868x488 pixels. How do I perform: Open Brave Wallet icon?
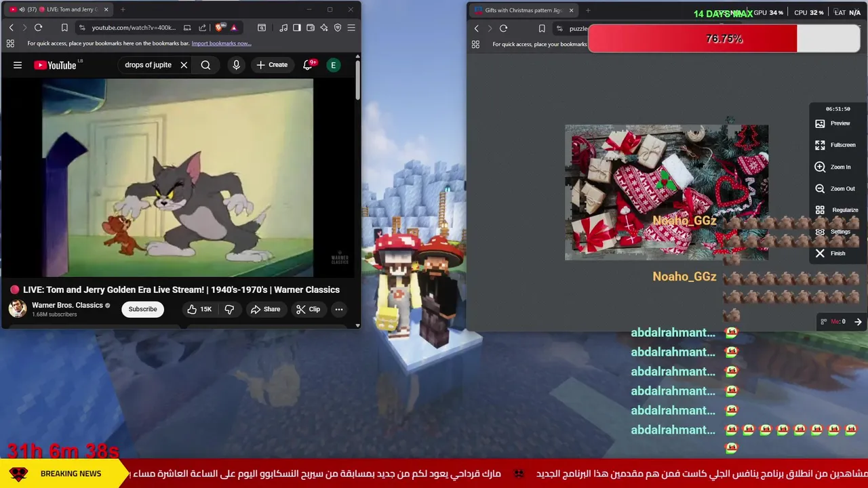(x=311, y=28)
